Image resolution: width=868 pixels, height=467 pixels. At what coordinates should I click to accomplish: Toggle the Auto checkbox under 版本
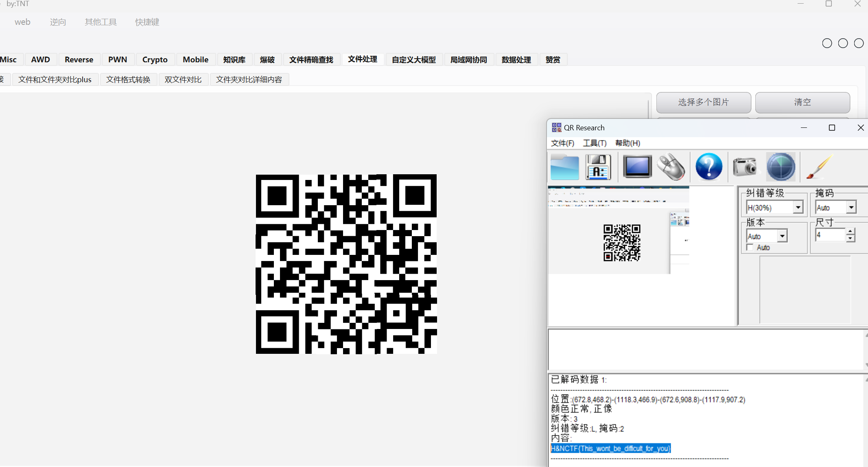click(x=750, y=248)
